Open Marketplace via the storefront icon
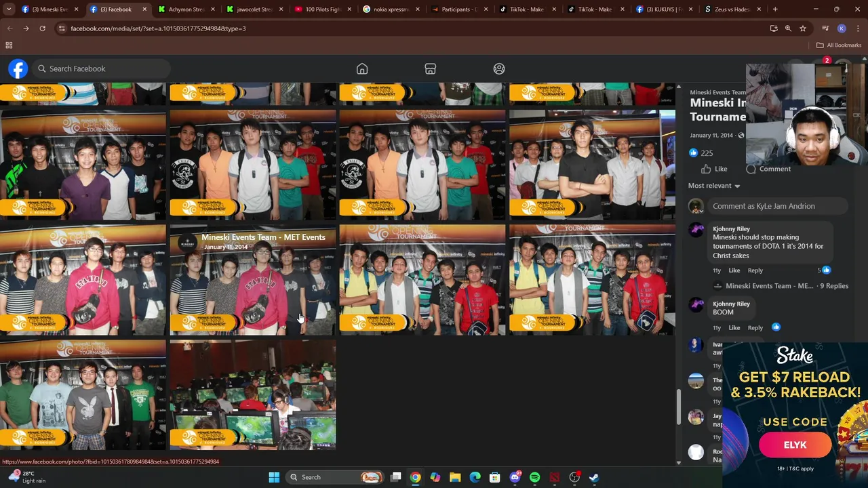The image size is (868, 488). tap(430, 69)
